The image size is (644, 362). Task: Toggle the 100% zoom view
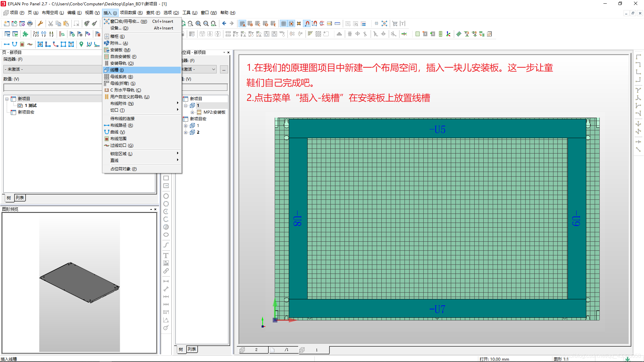tap(213, 23)
